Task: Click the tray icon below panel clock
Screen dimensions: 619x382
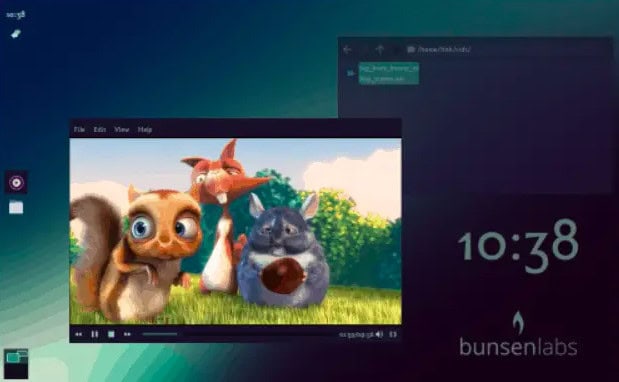Action: click(16, 34)
